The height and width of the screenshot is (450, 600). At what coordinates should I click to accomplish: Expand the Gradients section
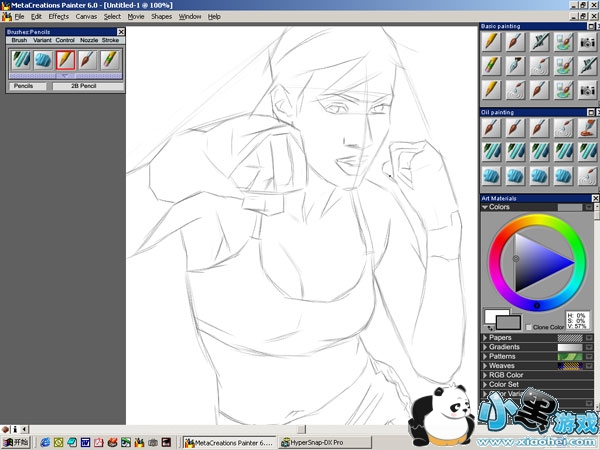coord(486,347)
